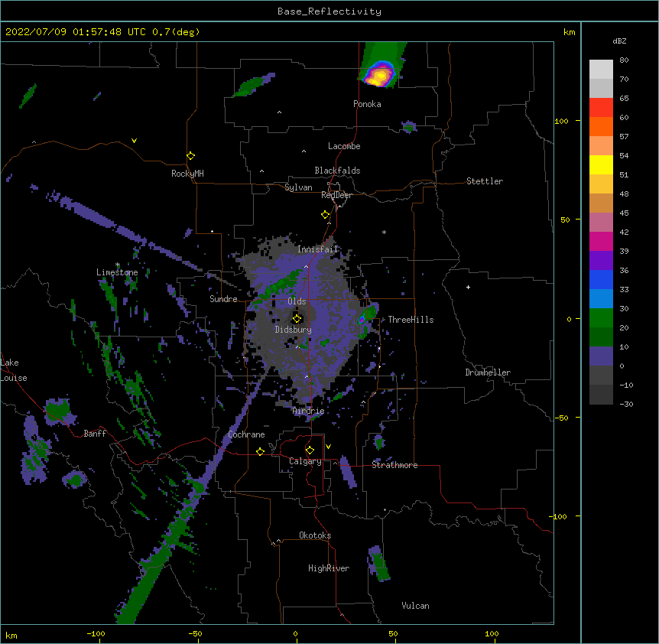Click the Calgary label
The height and width of the screenshot is (644, 659).
tap(305, 461)
